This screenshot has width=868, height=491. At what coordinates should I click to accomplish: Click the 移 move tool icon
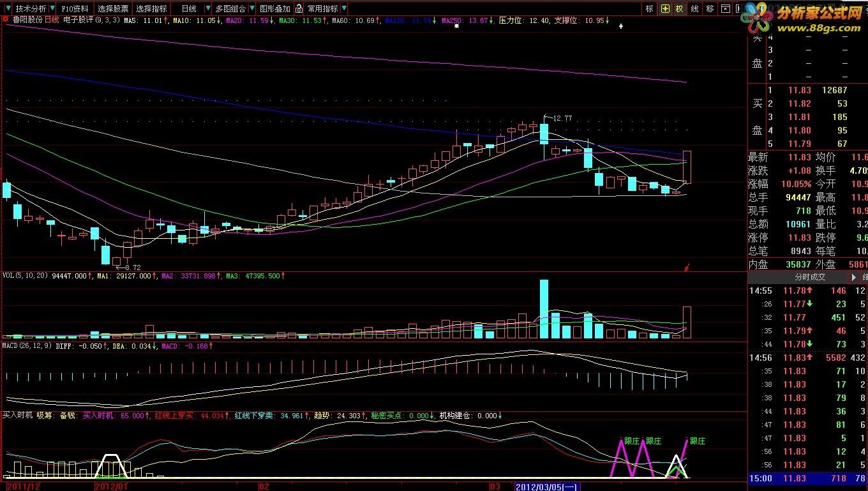point(710,9)
